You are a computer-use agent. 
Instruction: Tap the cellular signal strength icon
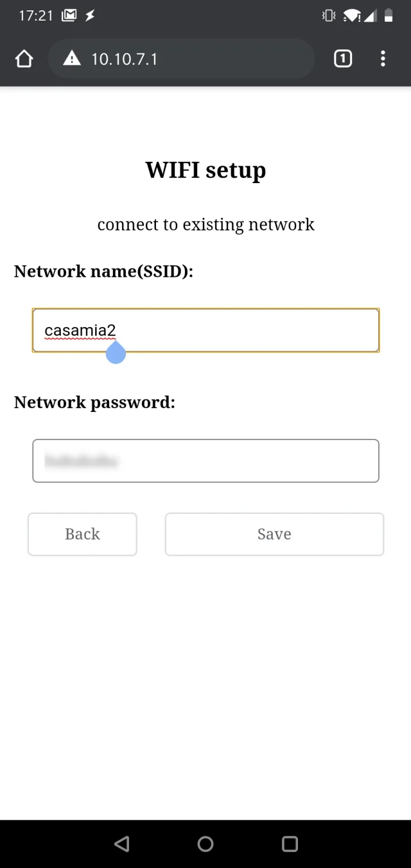pos(371,15)
